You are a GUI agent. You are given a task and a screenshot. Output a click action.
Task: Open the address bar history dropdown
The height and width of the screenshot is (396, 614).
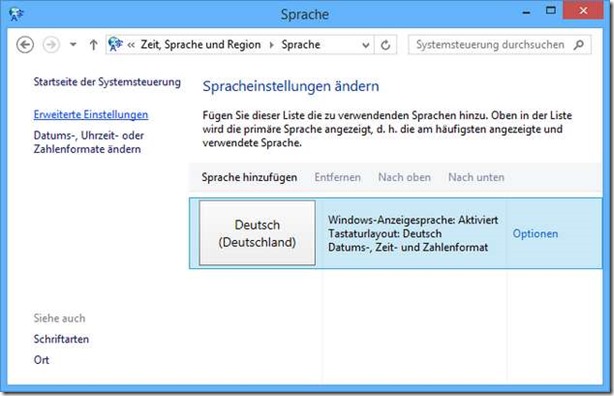tap(366, 45)
